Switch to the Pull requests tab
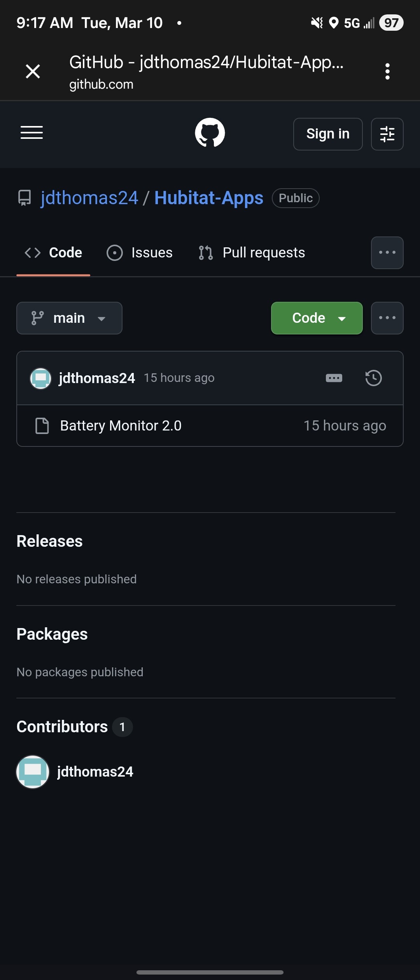The width and height of the screenshot is (420, 980). click(x=252, y=253)
